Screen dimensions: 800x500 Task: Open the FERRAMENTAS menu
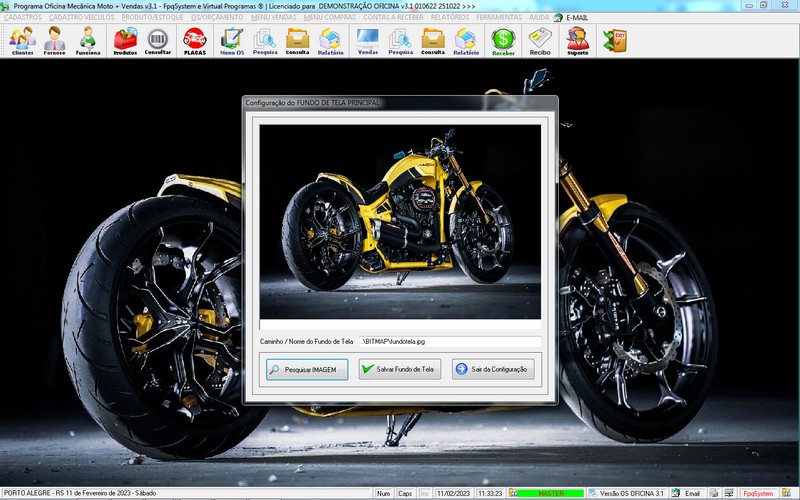click(499, 17)
